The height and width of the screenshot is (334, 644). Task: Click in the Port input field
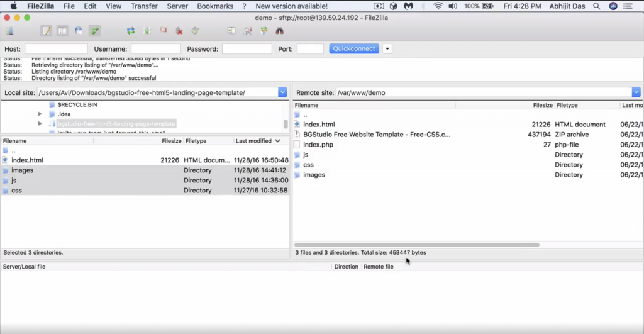[x=311, y=49]
